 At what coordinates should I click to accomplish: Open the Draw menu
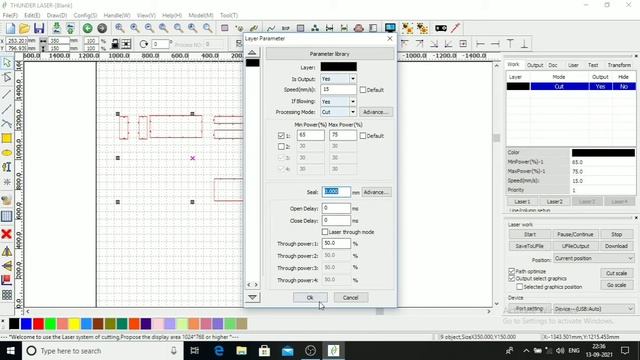(x=57, y=15)
